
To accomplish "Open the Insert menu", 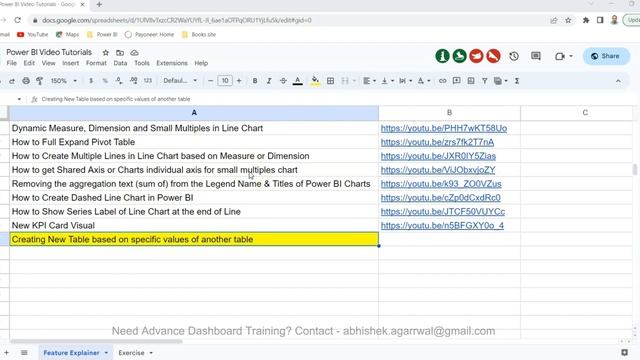I will tap(71, 63).
